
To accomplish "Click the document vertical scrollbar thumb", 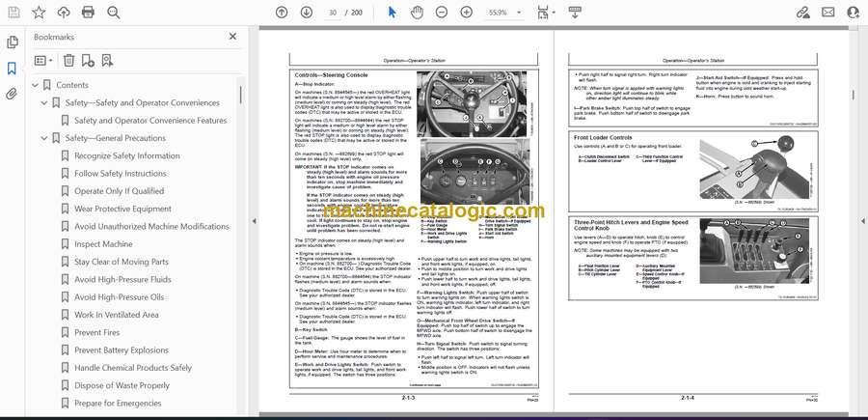I will click(854, 95).
